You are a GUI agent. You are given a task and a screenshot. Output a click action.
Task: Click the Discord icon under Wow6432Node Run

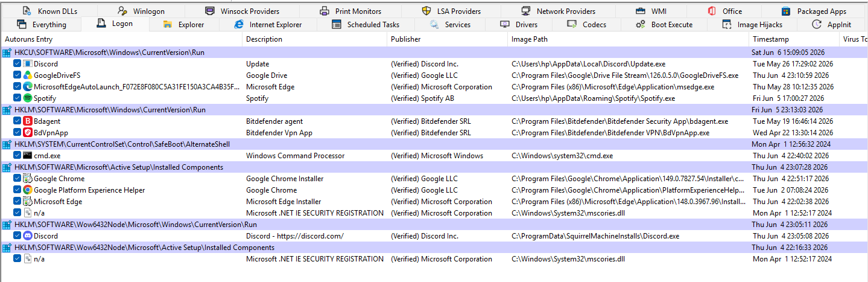point(27,236)
